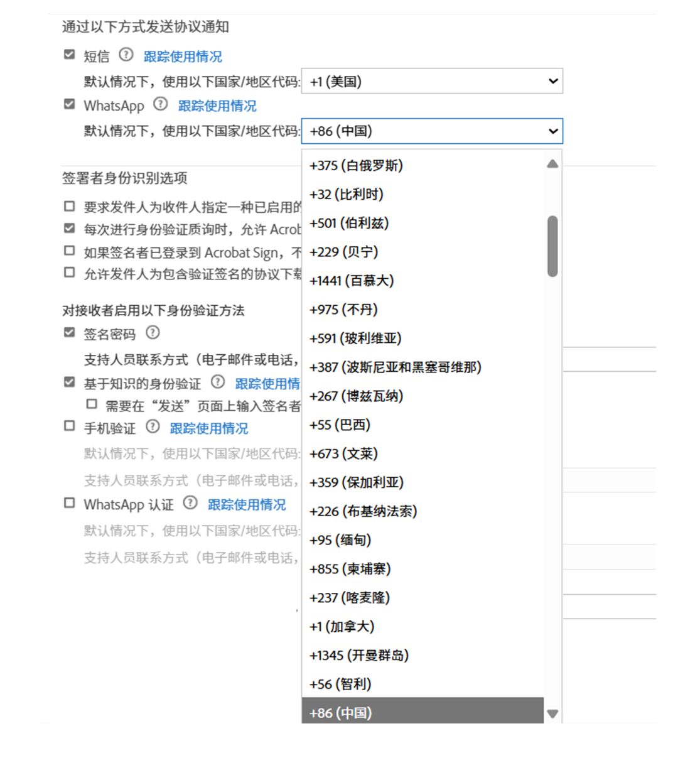Choose +229 (贝宁) option
Screen dimensions: 700x758
[x=423, y=252]
